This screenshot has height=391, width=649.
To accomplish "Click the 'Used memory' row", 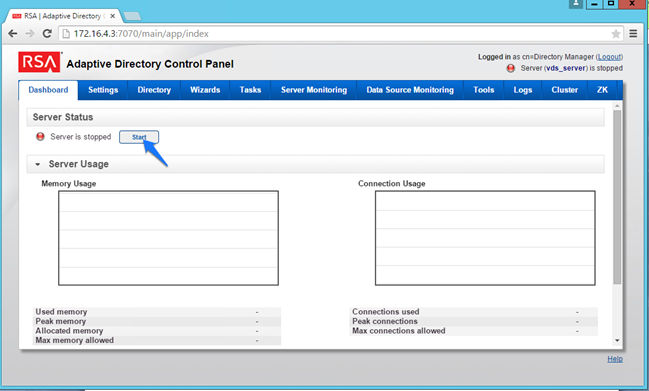I will point(157,312).
